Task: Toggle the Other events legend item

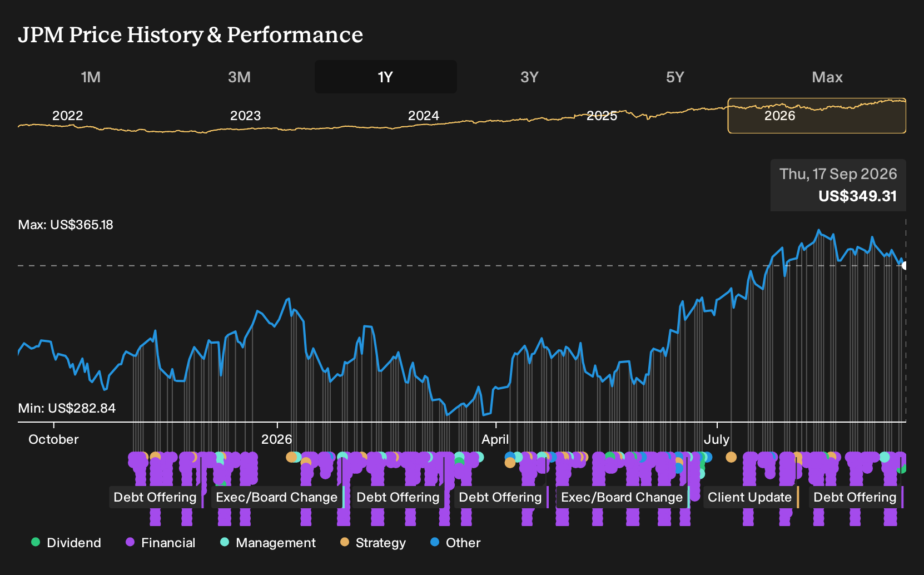Action: click(x=455, y=543)
